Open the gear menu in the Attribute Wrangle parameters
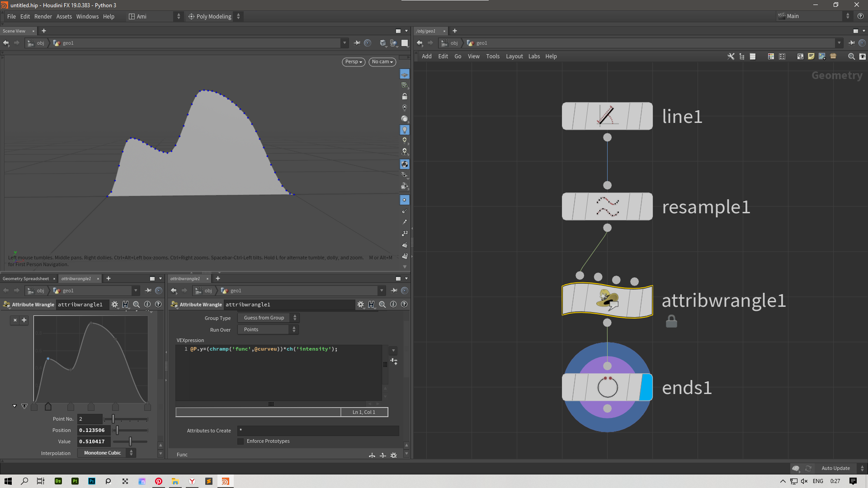 tap(360, 305)
